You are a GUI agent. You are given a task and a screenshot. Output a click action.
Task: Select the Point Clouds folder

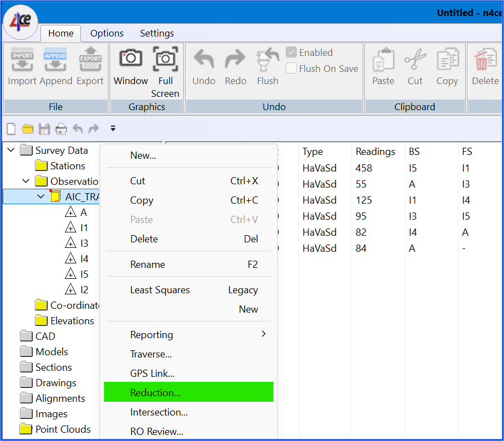(55, 429)
